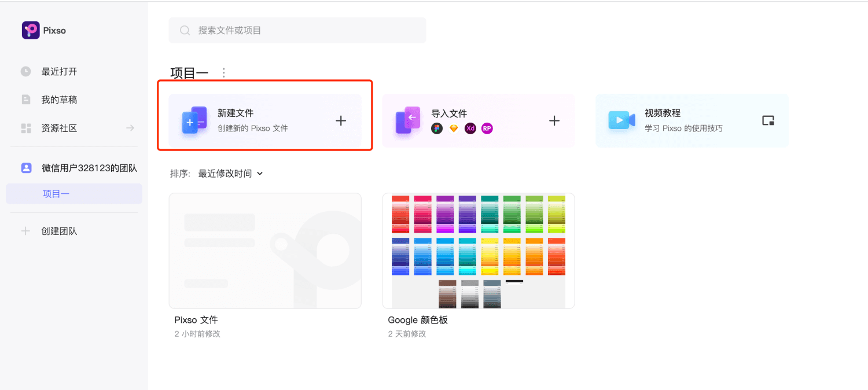Click the 2 小时前修改 text
This screenshot has width=868, height=390.
[197, 334]
